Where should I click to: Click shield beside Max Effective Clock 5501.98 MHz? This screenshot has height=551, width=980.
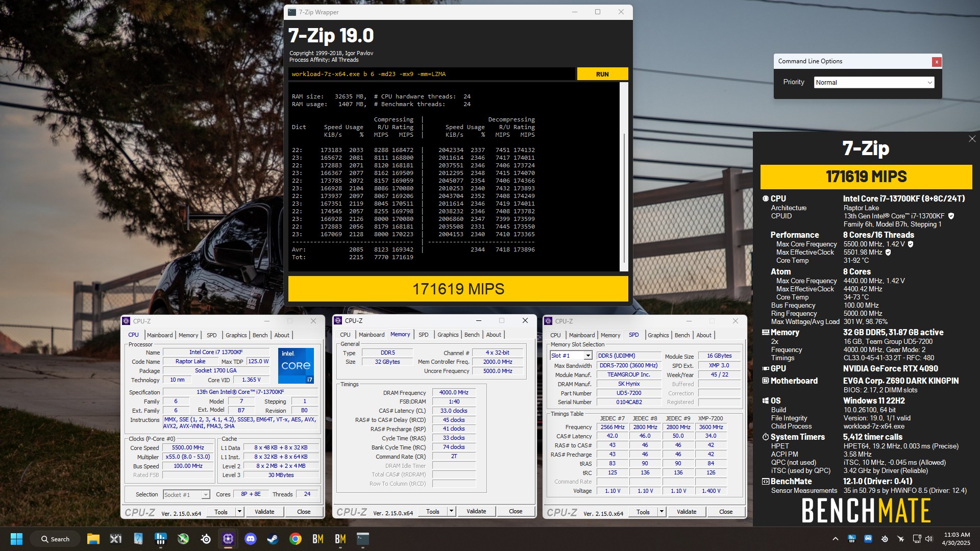(888, 253)
